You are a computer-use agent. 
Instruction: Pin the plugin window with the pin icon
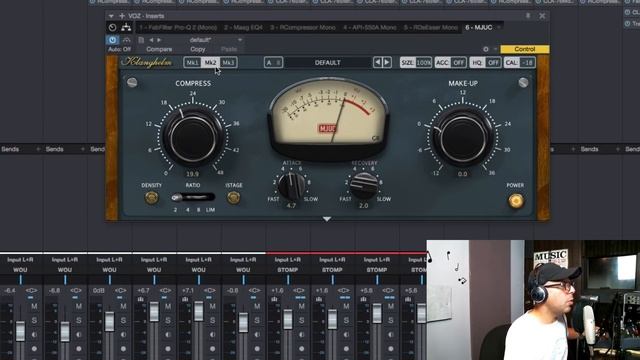[528, 16]
